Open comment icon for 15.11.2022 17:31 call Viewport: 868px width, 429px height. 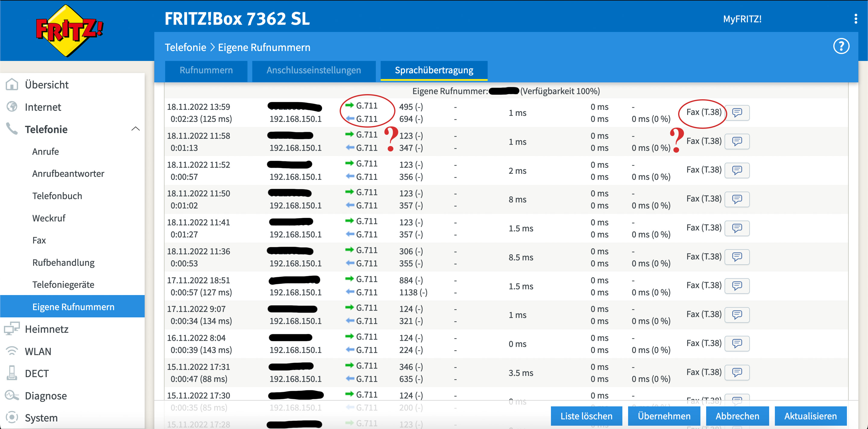click(x=737, y=373)
